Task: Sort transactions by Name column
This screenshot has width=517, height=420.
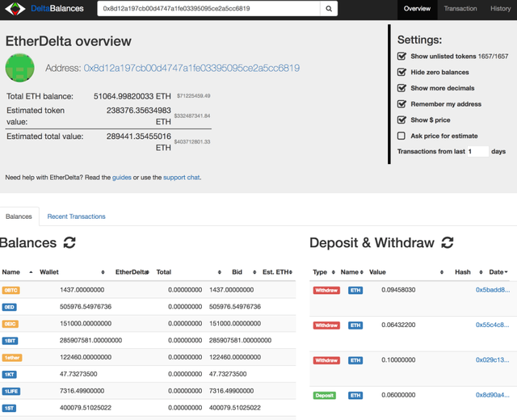Action: 352,272
